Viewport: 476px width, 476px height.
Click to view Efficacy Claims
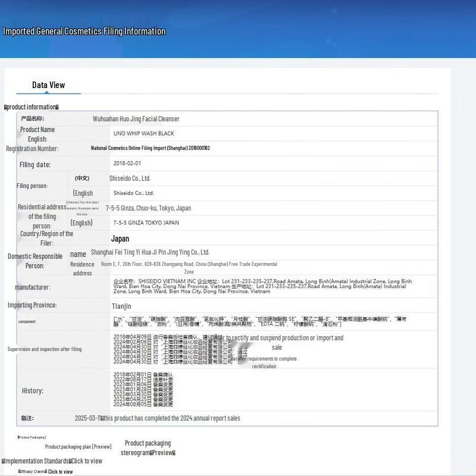[60, 472]
